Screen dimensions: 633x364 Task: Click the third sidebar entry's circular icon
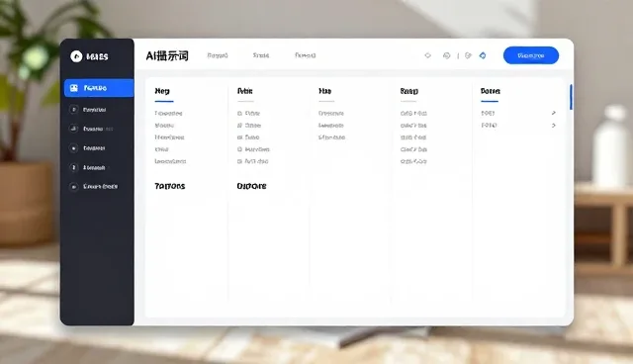(x=73, y=129)
